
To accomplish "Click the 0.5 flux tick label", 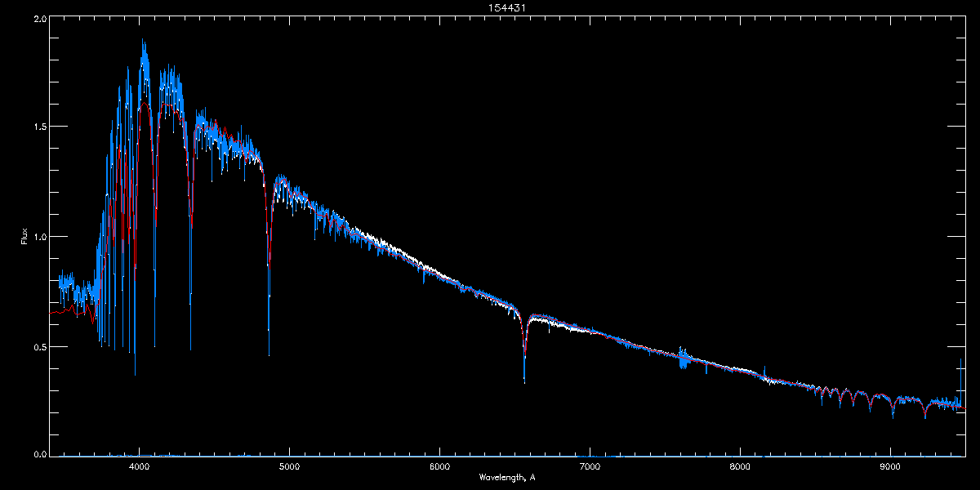I will point(39,346).
